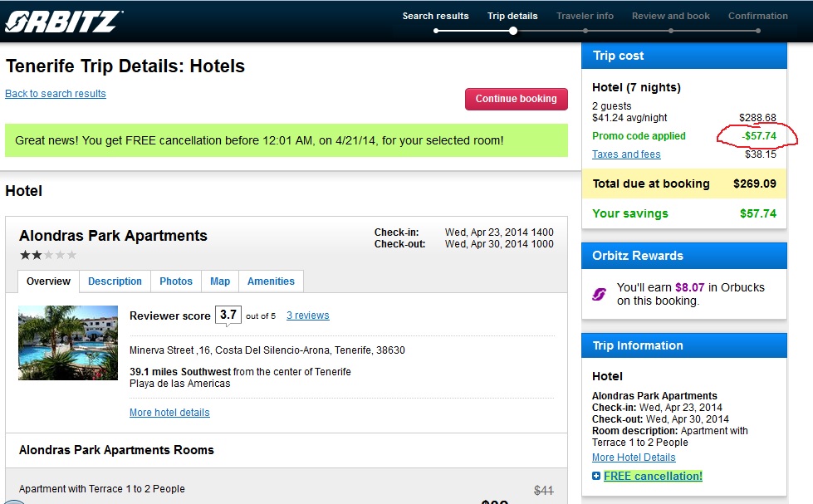813x504 pixels.
Task: Open the hotel star rating
Action: (x=47, y=255)
